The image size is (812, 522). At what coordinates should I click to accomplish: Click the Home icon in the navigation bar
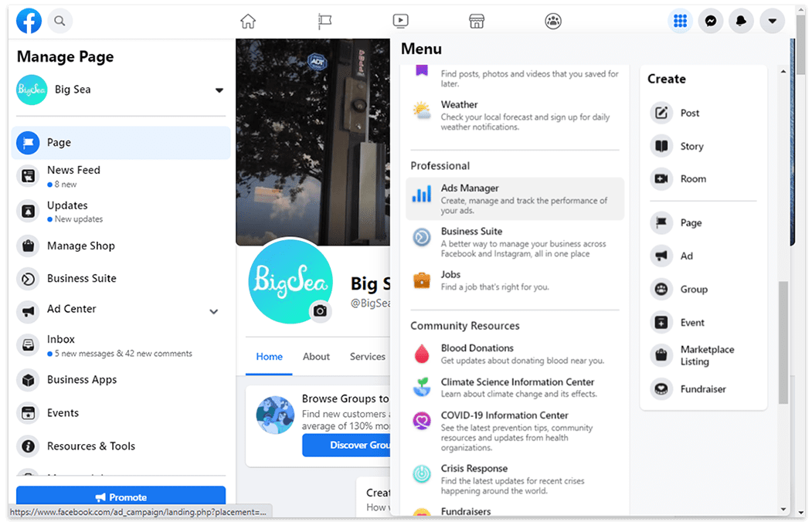[247, 21]
